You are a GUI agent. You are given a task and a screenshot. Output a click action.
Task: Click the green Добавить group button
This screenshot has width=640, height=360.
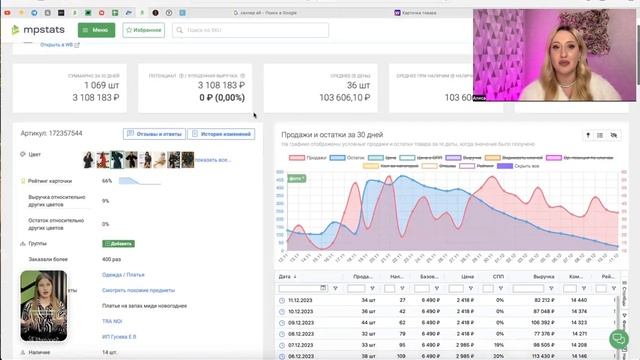118,244
